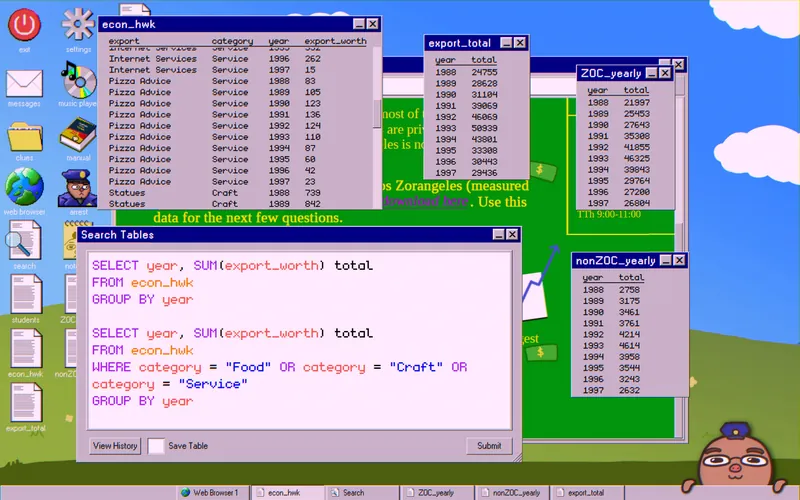Open the clues folder icon

click(x=24, y=136)
